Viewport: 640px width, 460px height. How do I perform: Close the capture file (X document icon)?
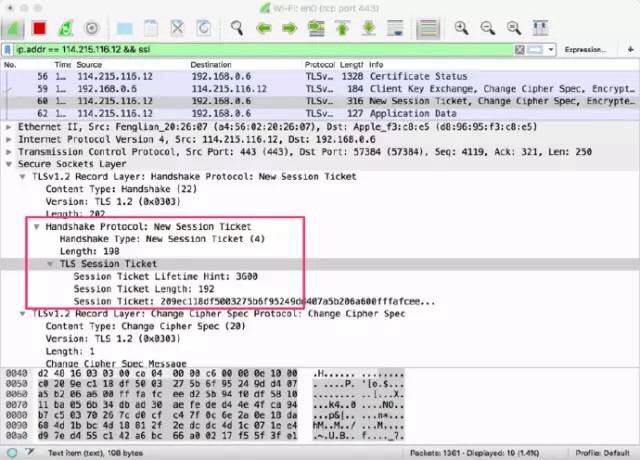coord(177,28)
